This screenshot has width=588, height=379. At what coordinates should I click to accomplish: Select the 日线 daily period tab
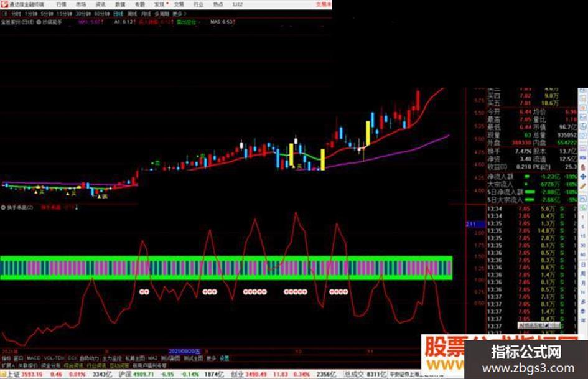tap(118, 14)
